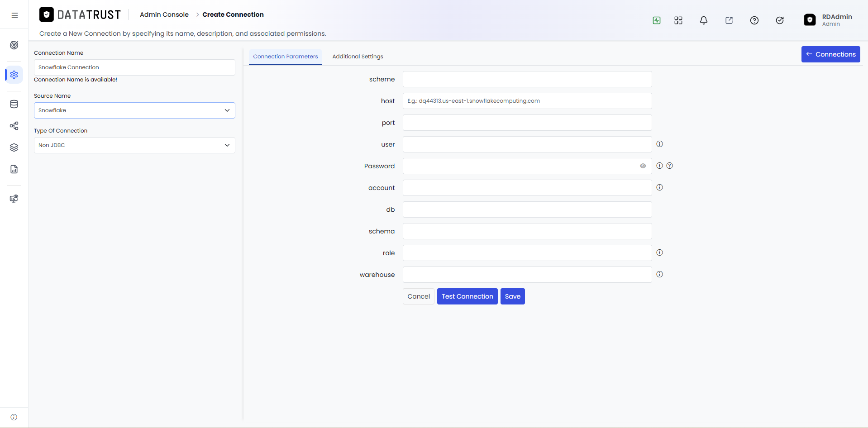Click the info icon next to warehouse
This screenshot has height=428, width=868.
[x=660, y=274]
